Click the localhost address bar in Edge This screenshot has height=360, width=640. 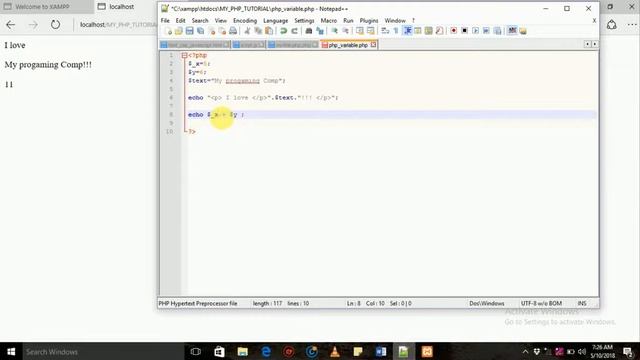point(118,25)
